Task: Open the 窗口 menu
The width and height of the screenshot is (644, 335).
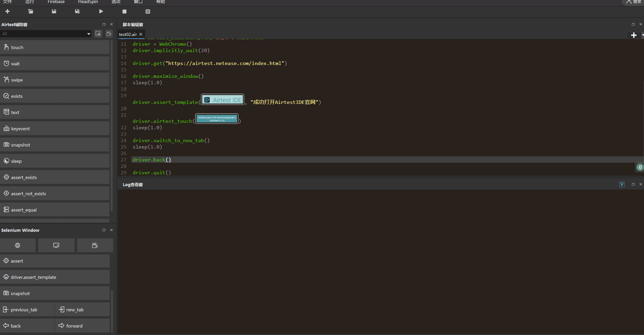Action: coord(138,2)
